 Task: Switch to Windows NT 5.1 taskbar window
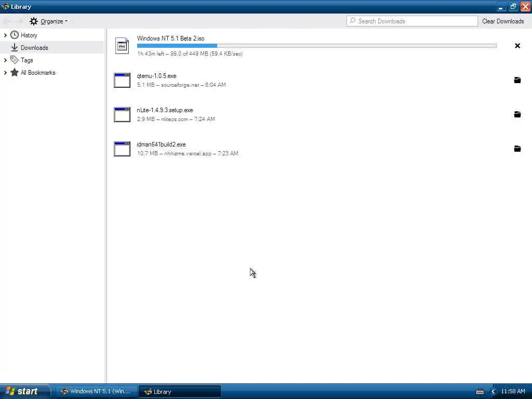point(97,392)
